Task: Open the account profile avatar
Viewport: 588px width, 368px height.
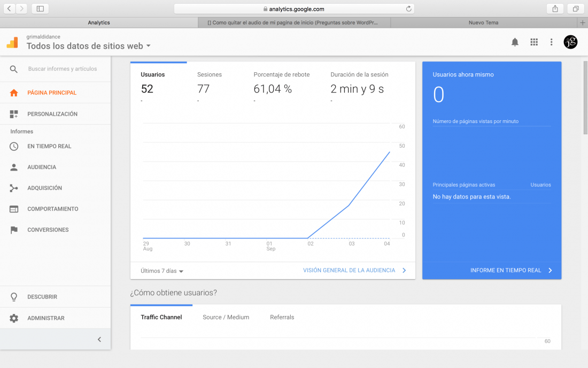Action: 570,42
